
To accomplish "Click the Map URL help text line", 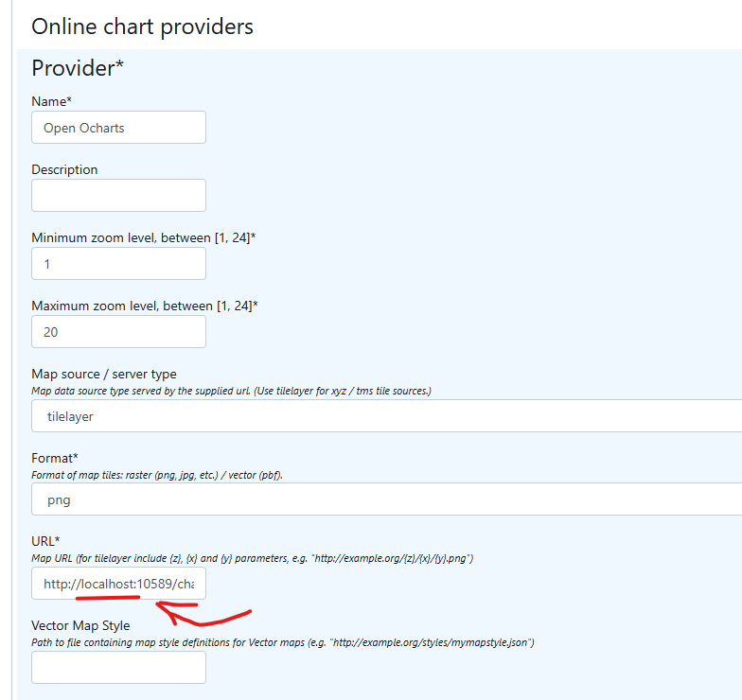I will [x=252, y=558].
